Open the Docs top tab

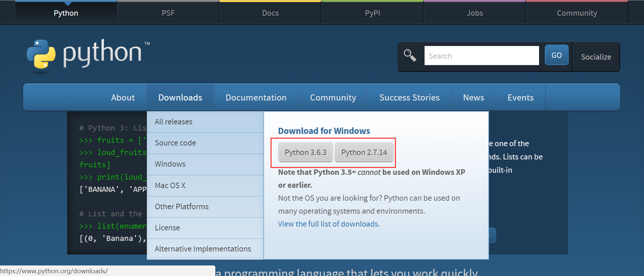click(x=270, y=13)
